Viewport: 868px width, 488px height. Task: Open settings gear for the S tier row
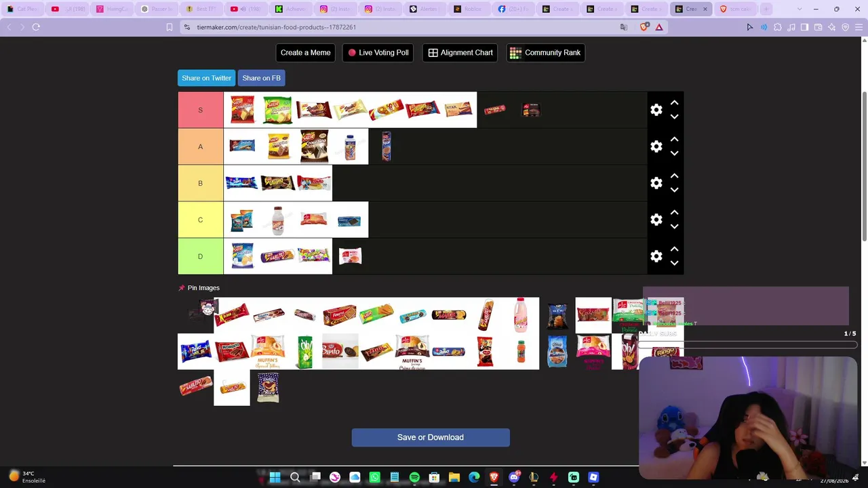tap(656, 110)
